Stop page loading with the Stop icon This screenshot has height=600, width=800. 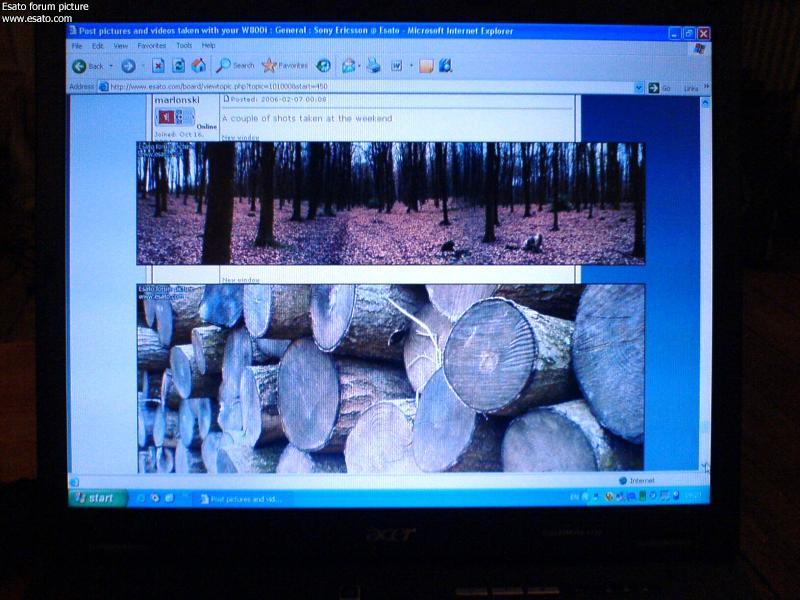tap(158, 66)
